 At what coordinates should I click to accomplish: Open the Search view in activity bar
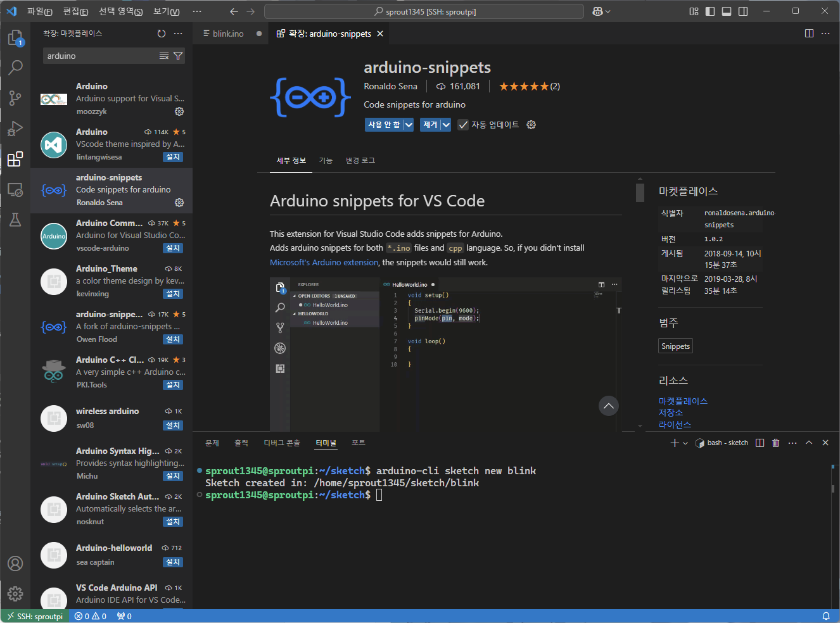point(15,67)
